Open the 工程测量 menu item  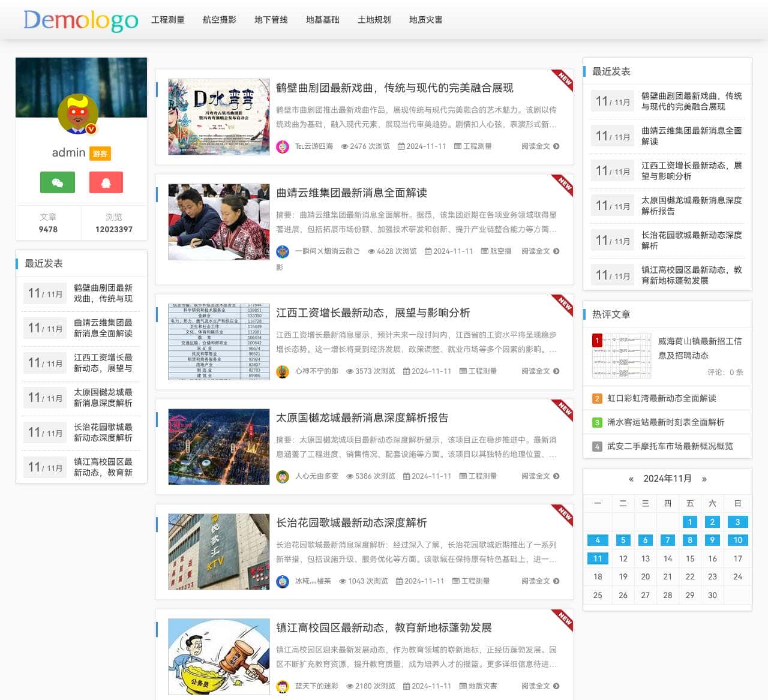[x=168, y=20]
